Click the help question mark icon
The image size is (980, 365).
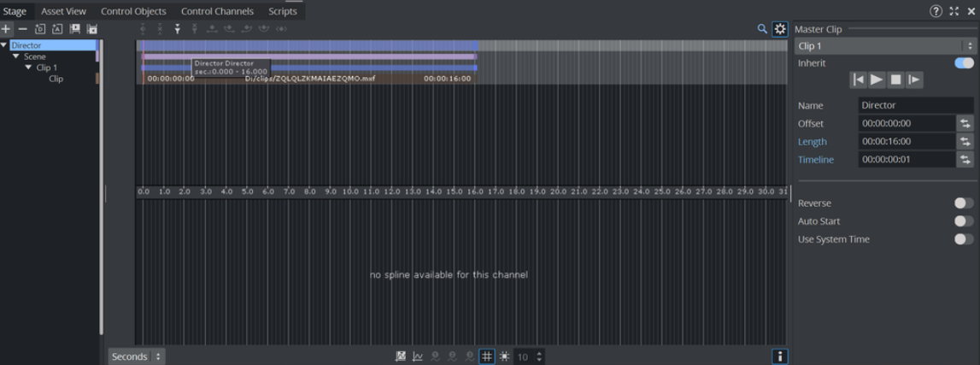[x=936, y=11]
